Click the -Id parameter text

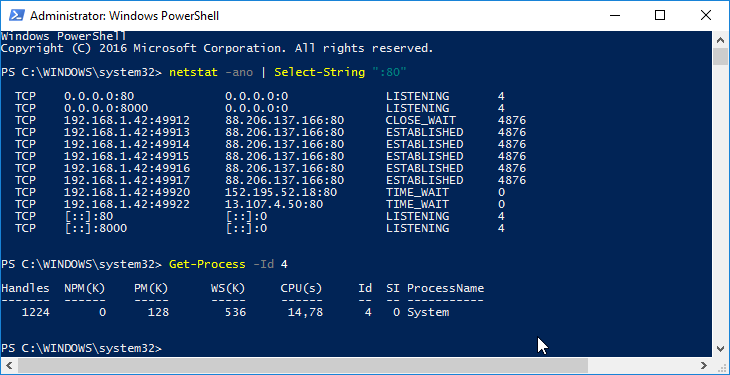coord(264,264)
